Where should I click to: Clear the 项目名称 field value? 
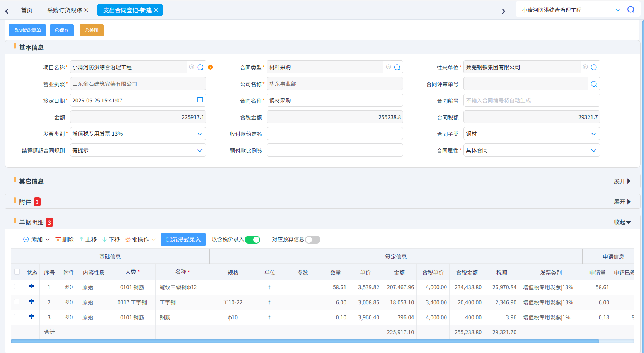(192, 67)
